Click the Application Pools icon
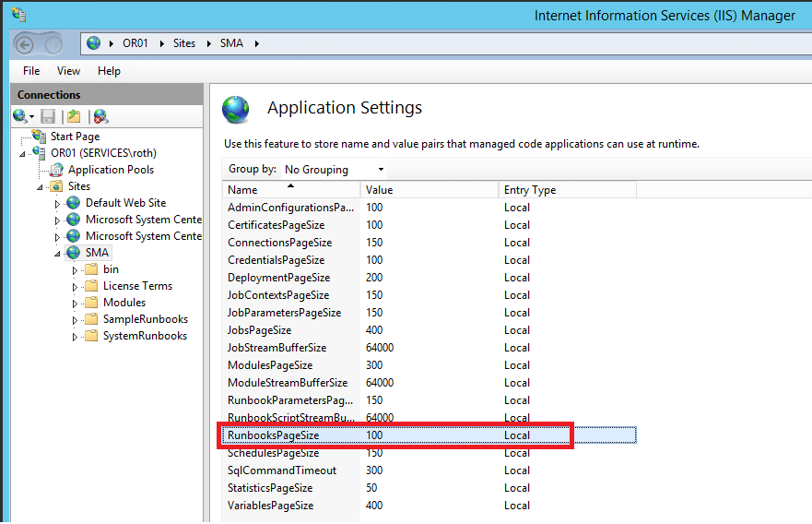Image resolution: width=812 pixels, height=524 pixels. [56, 170]
